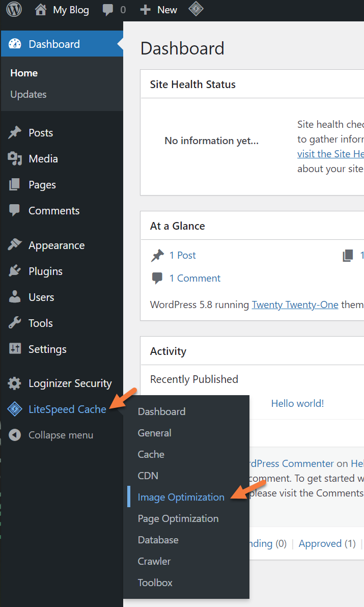
Task: Click the Plugins plug icon
Action: [x=15, y=271]
